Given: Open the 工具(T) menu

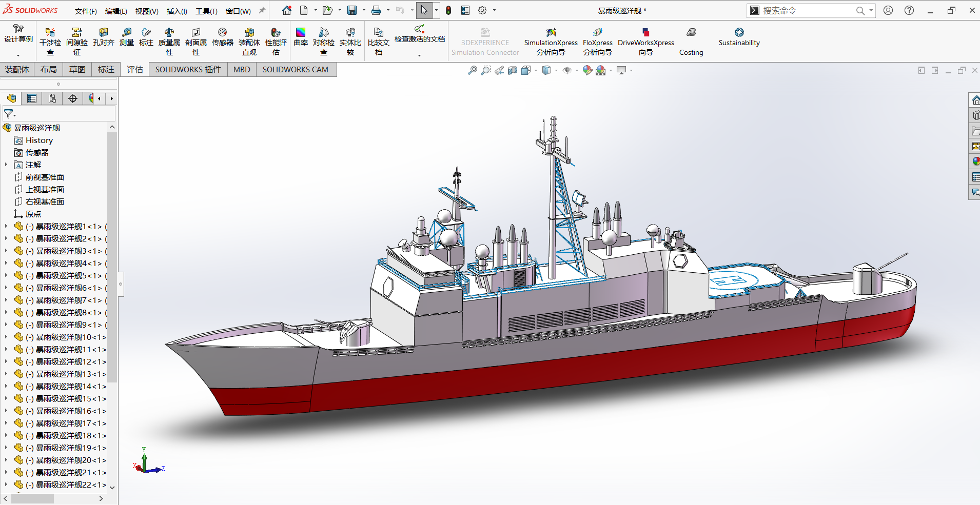Looking at the screenshot, I should pyautogui.click(x=206, y=11).
